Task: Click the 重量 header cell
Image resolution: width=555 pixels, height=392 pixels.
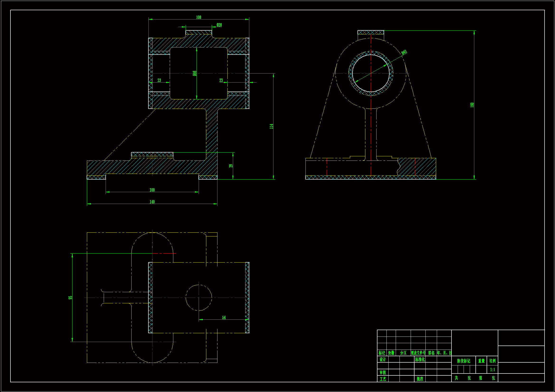Action: tap(481, 361)
